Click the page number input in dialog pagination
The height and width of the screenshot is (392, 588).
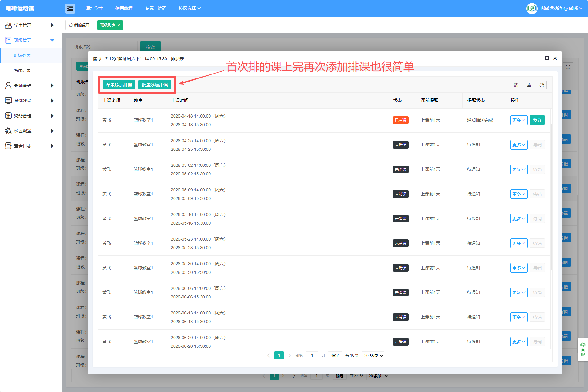tap(312, 356)
